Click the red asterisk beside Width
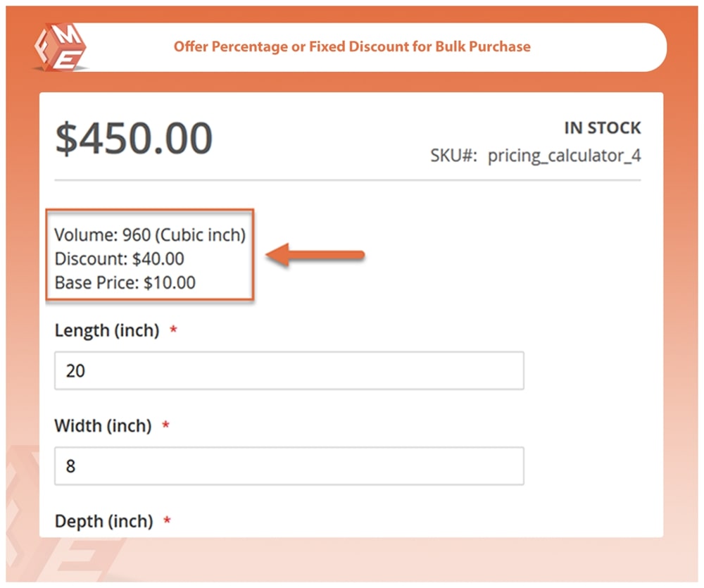This screenshot has height=588, width=704. pyautogui.click(x=166, y=426)
